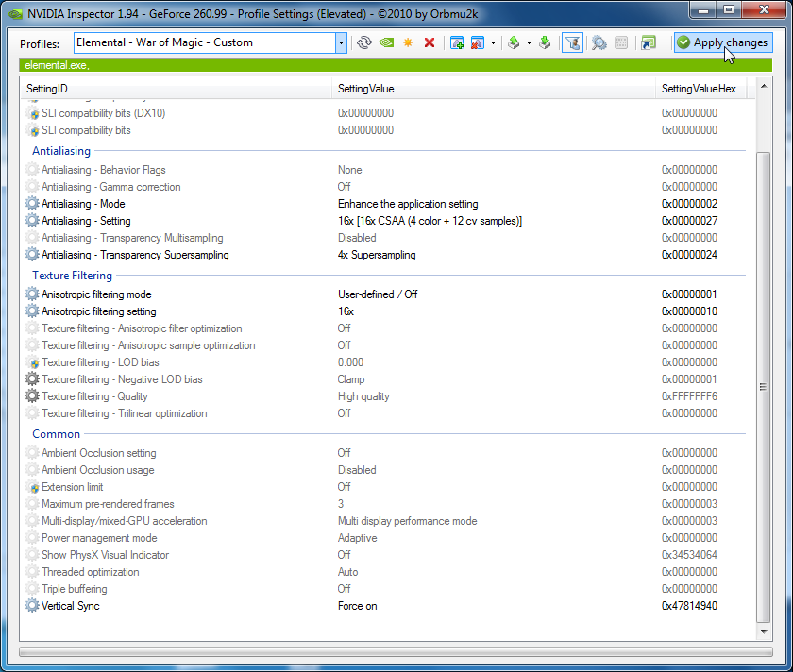Create a new profile with the star icon
This screenshot has height=672, width=793.
408,43
